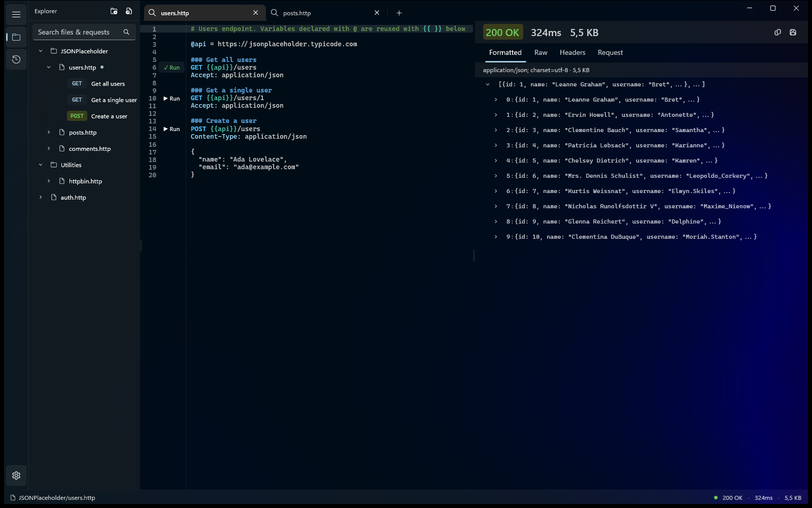Click the 5,5 KB status bar entry
This screenshot has width=812, height=508.
pos(793,498)
